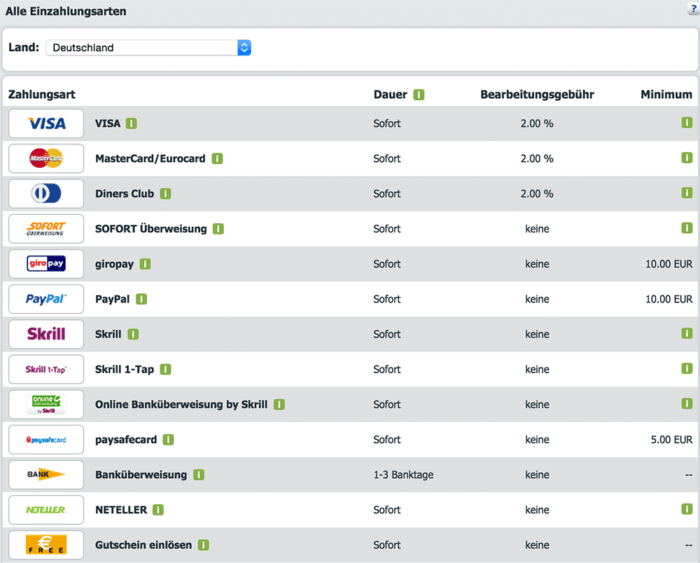Select the paysafecard payment method name
The image size is (700, 563).
pyautogui.click(x=126, y=440)
